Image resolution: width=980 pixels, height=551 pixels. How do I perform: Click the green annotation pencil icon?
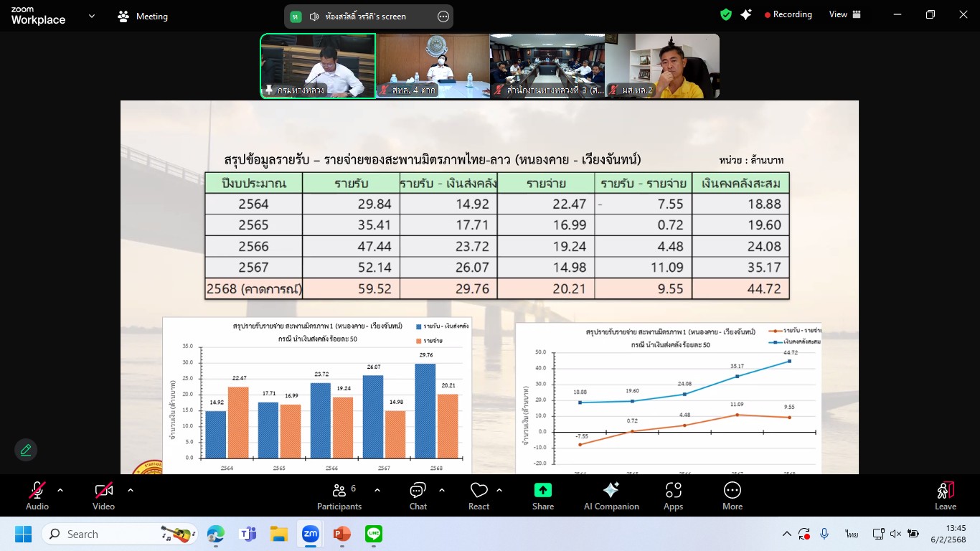click(x=26, y=450)
